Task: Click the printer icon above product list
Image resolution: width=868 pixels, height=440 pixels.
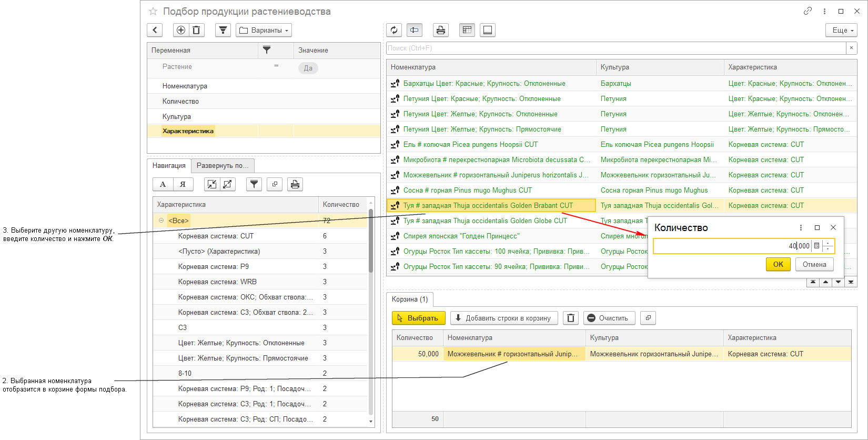Action: [440, 30]
